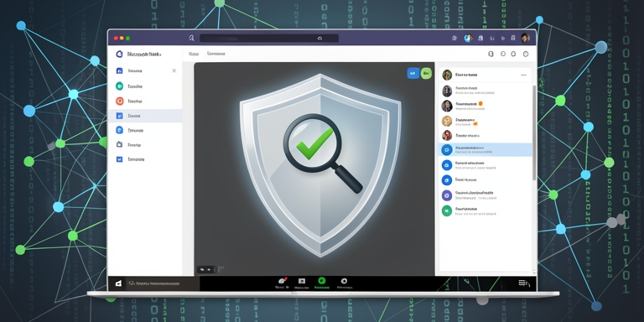Select the second photo contact with orange badge
644x322 pixels.
pyautogui.click(x=486, y=106)
